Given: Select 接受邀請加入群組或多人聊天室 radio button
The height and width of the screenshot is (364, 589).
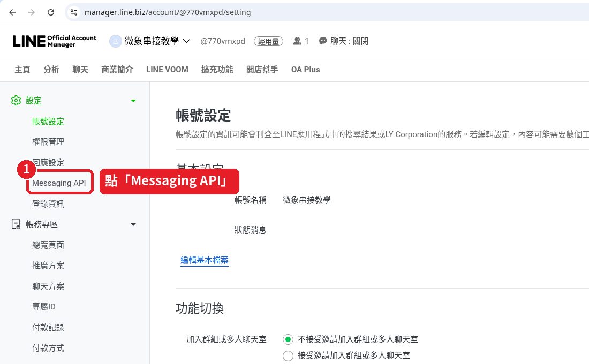Looking at the screenshot, I should point(288,355).
